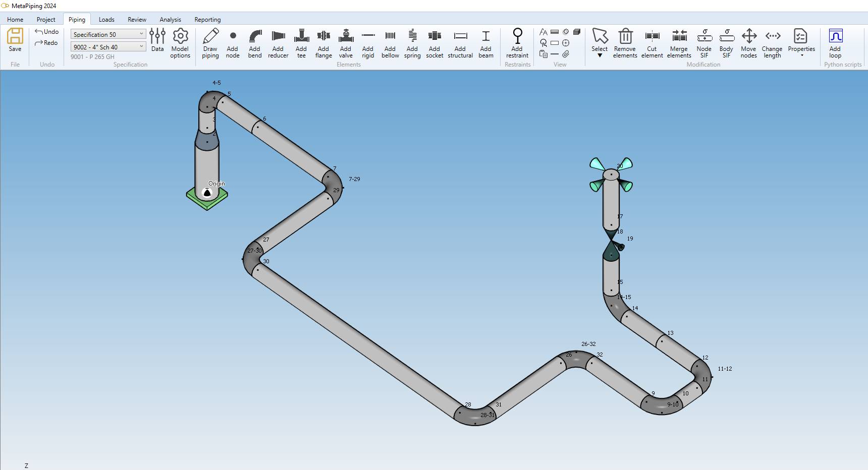Image resolution: width=868 pixels, height=470 pixels.
Task: Activate the Change length tool
Action: click(772, 43)
